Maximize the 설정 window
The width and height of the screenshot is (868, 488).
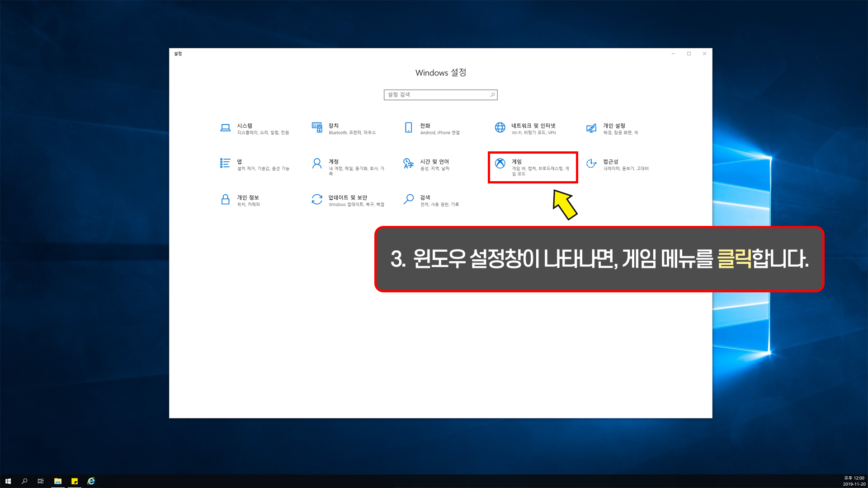point(689,54)
